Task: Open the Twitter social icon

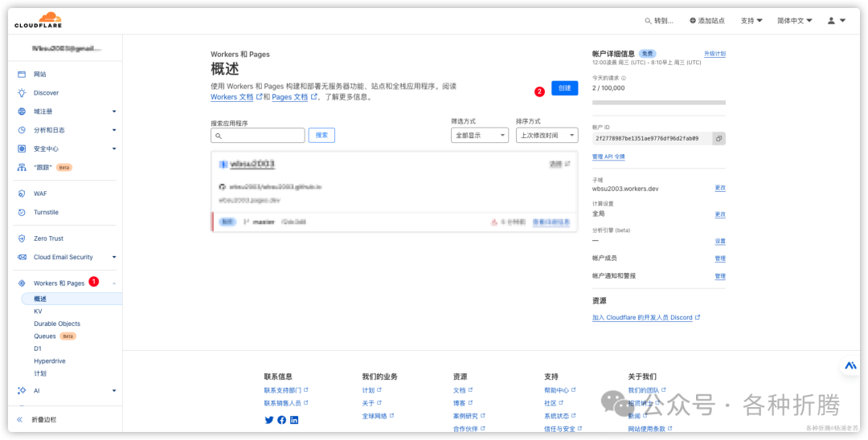Action: point(269,420)
